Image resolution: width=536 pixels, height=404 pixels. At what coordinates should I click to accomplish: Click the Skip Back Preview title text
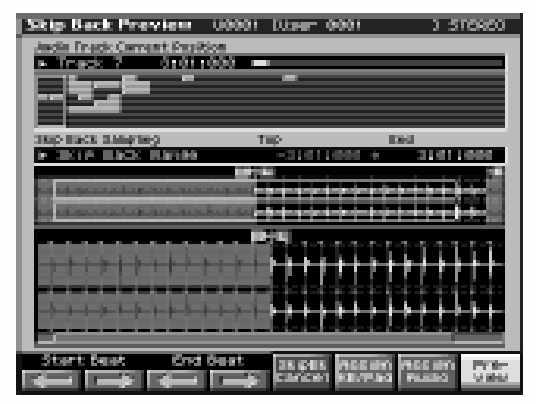pyautogui.click(x=109, y=25)
